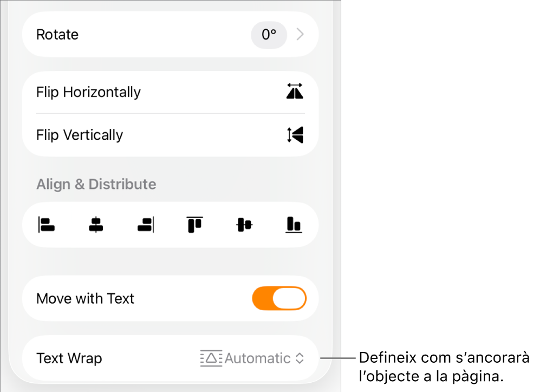533x392 pixels.
Task: Align objects to vertical middle
Action: [x=244, y=225]
